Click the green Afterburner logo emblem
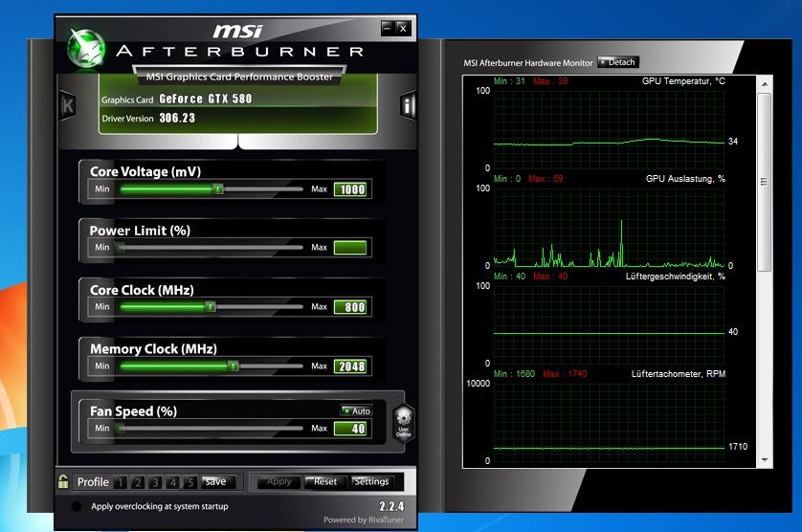Screen dimensions: 802x532 click(86, 49)
